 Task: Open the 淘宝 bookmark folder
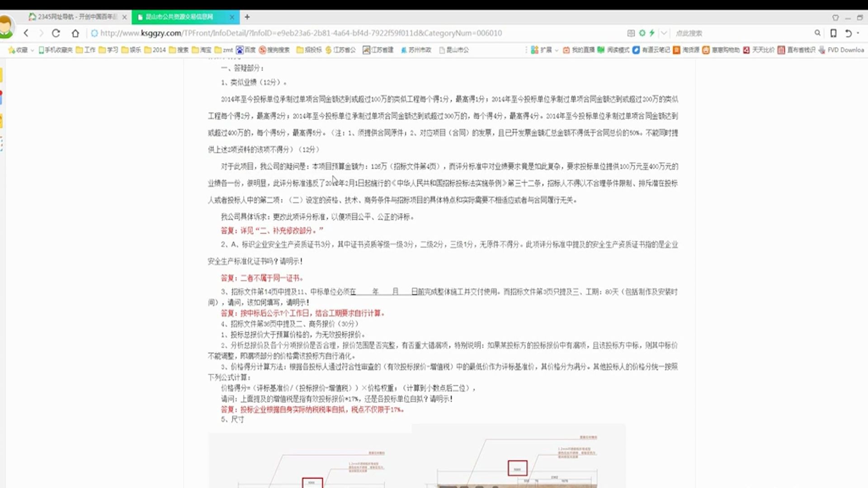[x=202, y=50]
